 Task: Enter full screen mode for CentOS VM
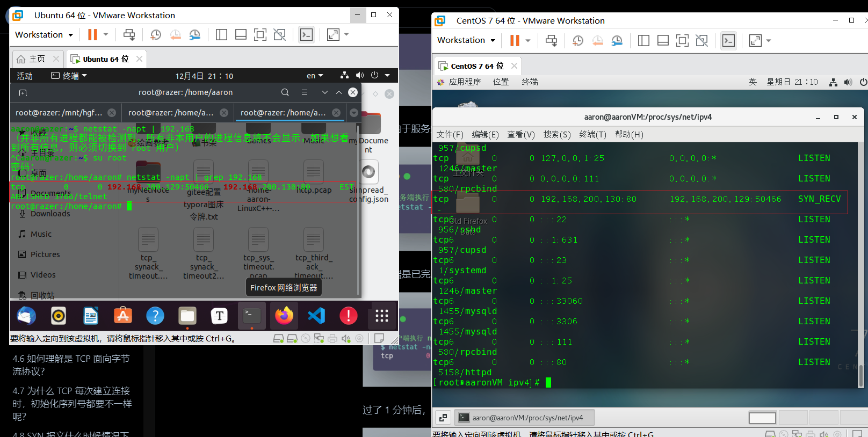682,40
